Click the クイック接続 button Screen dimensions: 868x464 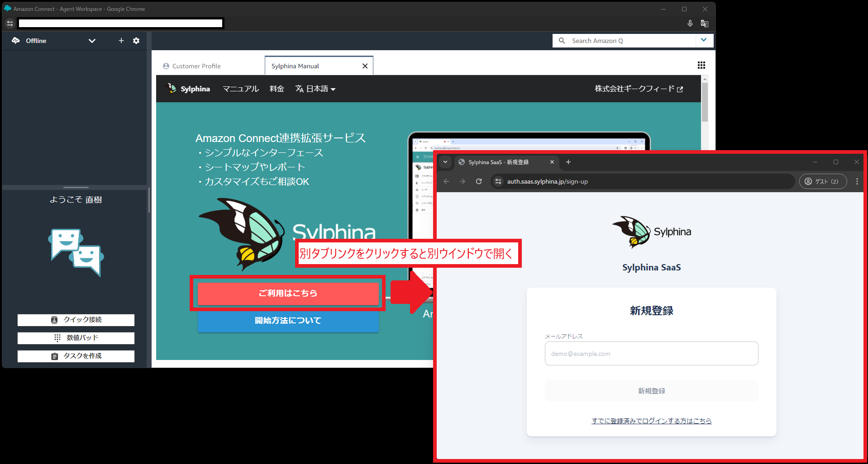[x=76, y=320]
